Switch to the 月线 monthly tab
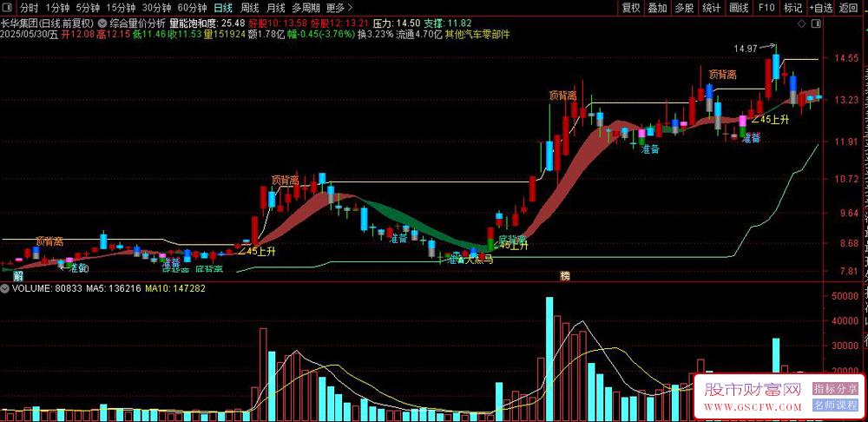 click(276, 9)
